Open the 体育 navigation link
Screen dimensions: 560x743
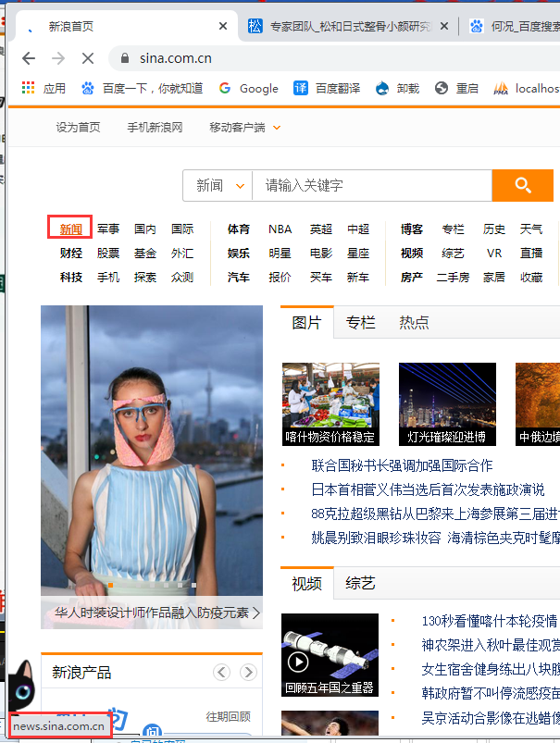[238, 229]
